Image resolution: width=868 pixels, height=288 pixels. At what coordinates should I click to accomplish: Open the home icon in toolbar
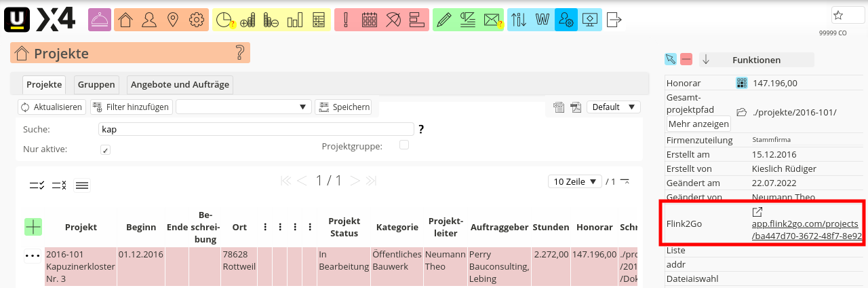pos(125,20)
